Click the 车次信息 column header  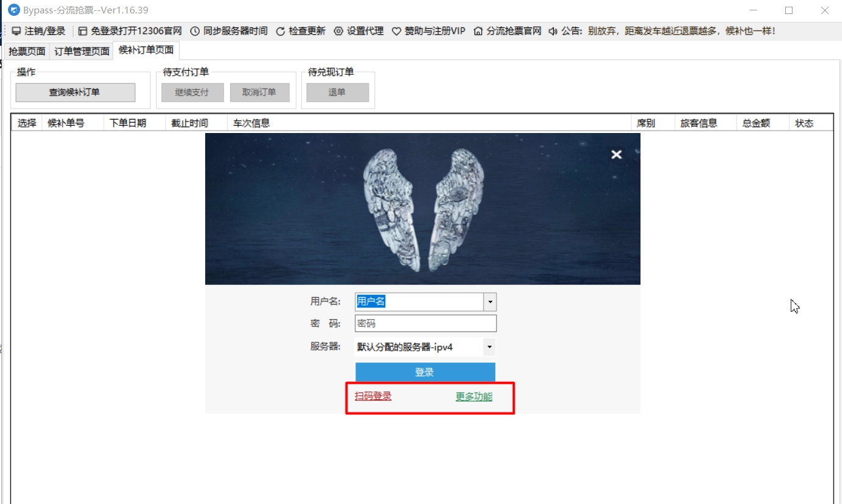click(x=429, y=123)
